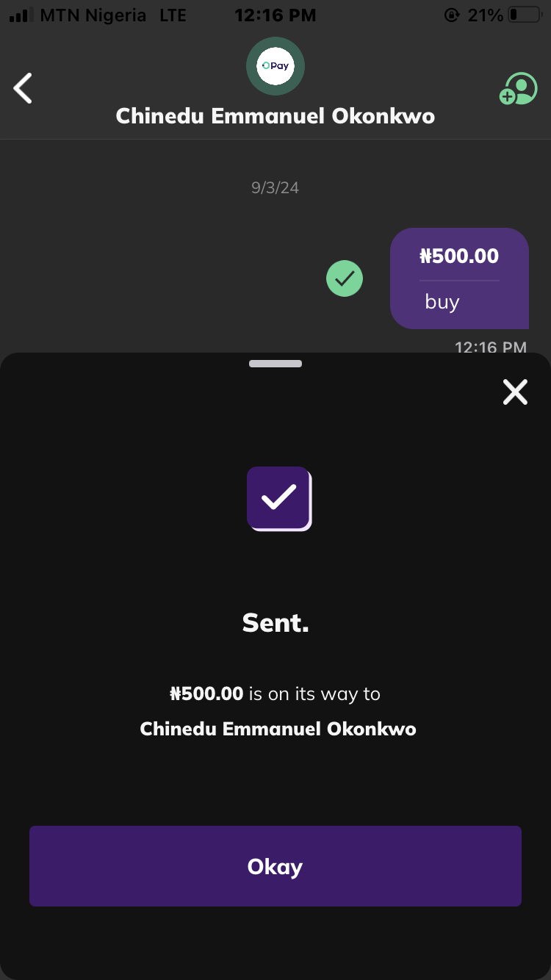Tap the status bar clock
The height and width of the screenshot is (980, 551).
point(275,15)
